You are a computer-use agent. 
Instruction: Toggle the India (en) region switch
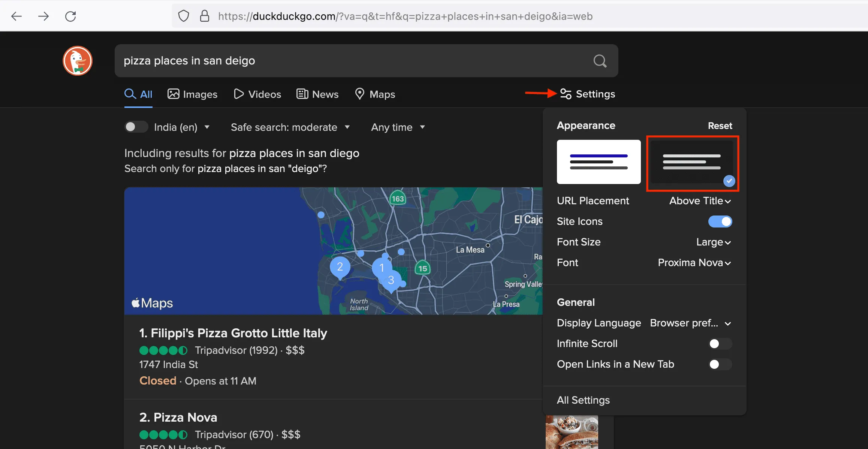click(x=136, y=127)
